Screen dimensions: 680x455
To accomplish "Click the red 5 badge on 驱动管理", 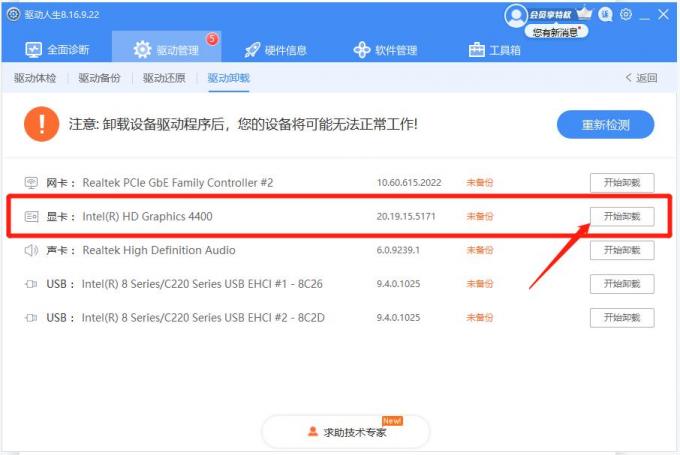I will coord(212,39).
